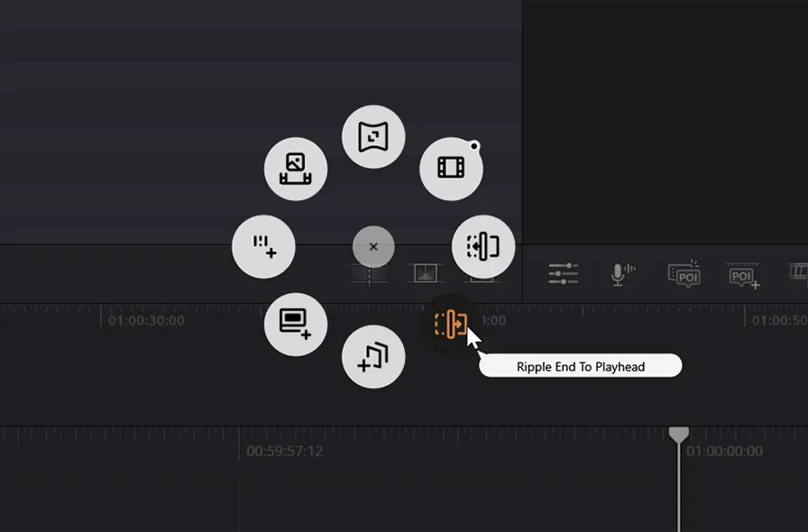Viewport: 808px width, 532px height.
Task: Open the audio mixer sliders icon
Action: click(x=564, y=273)
